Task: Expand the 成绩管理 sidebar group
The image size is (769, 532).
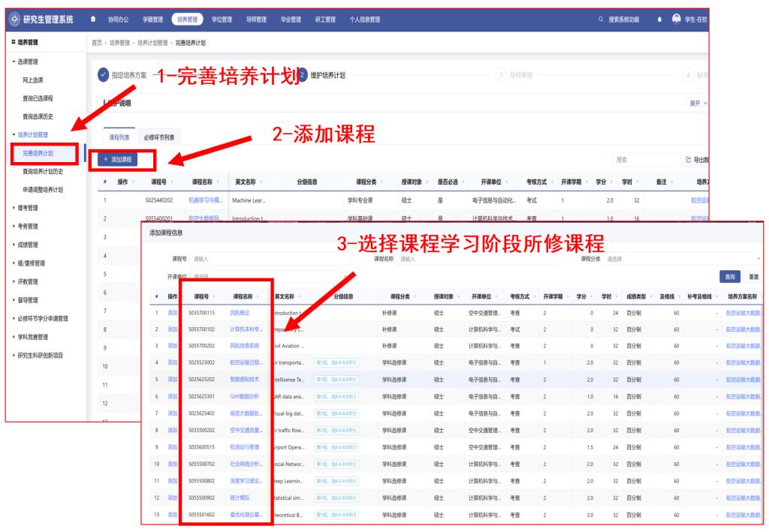Action: pos(30,244)
